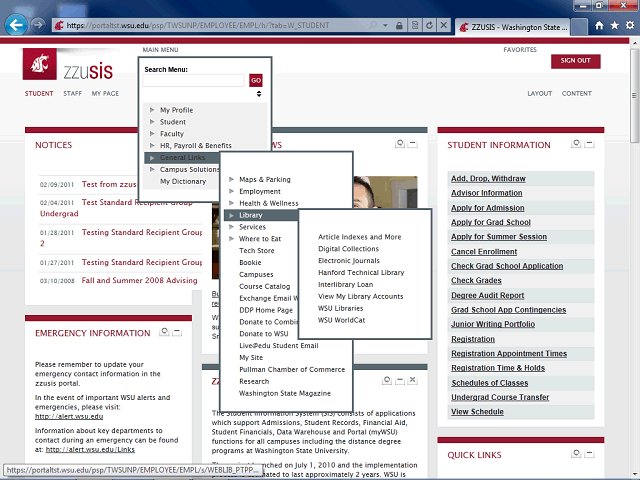Open browser Tools gear icon
This screenshot has height=480, width=640.
click(x=630, y=25)
